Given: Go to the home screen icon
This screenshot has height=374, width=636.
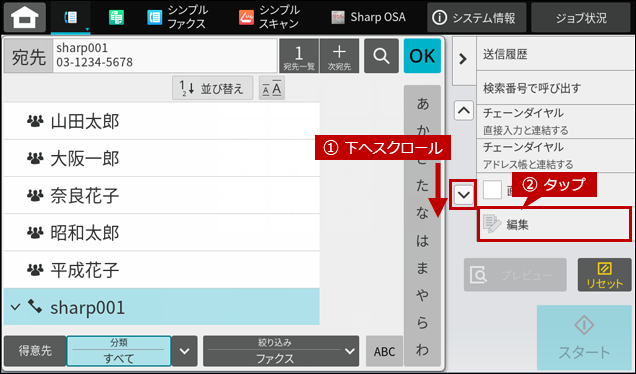Looking at the screenshot, I should pos(25,17).
